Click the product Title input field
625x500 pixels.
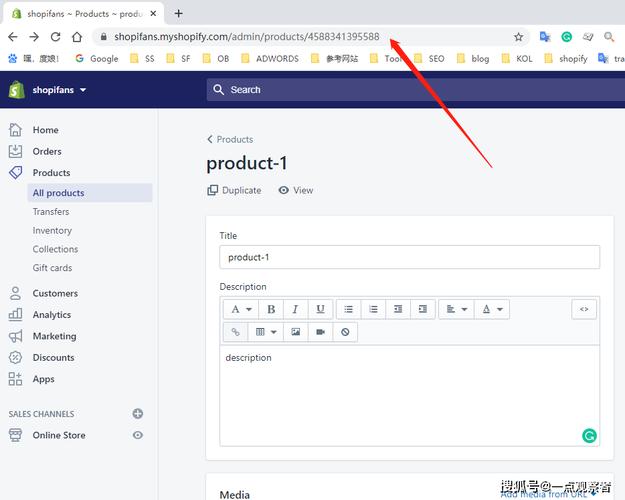pyautogui.click(x=409, y=257)
